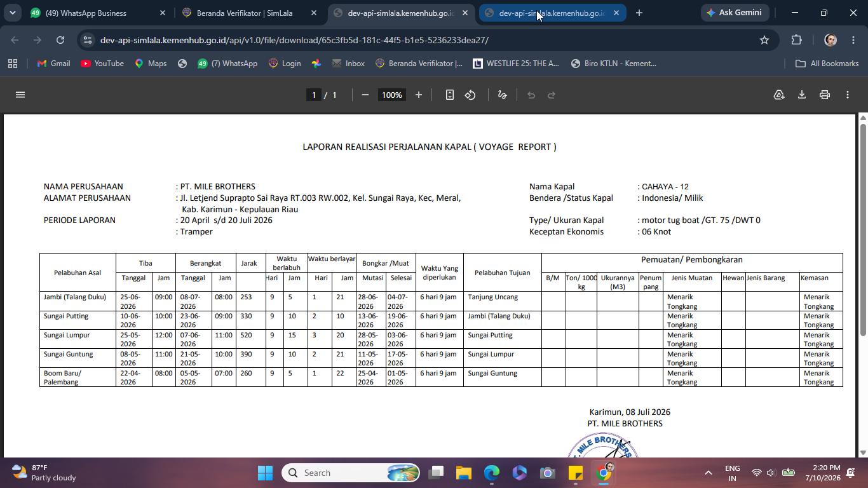868x488 pixels.
Task: Click the fit to page icon
Action: [449, 95]
